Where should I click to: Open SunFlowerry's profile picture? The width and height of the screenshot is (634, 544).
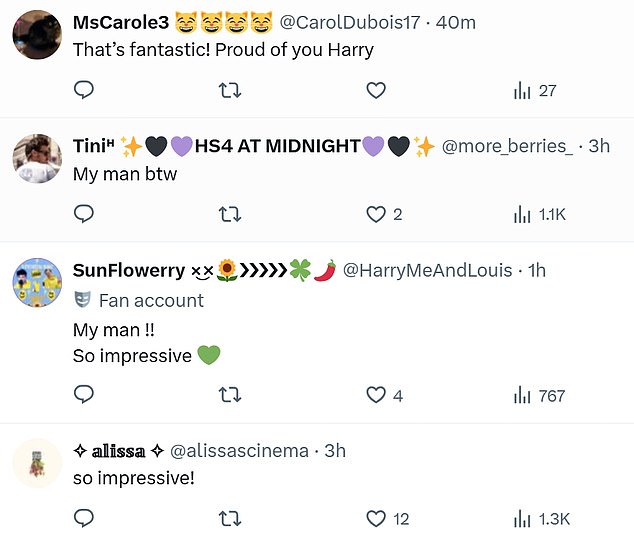[x=38, y=283]
